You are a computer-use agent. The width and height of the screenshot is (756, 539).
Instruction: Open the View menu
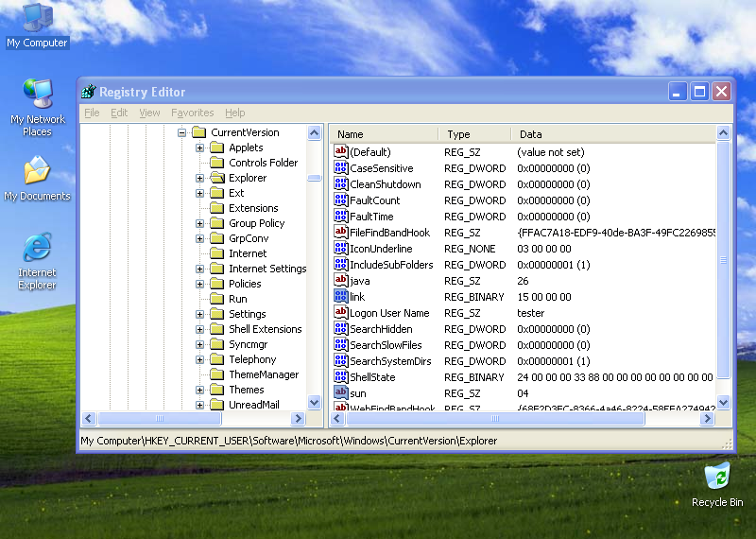149,113
